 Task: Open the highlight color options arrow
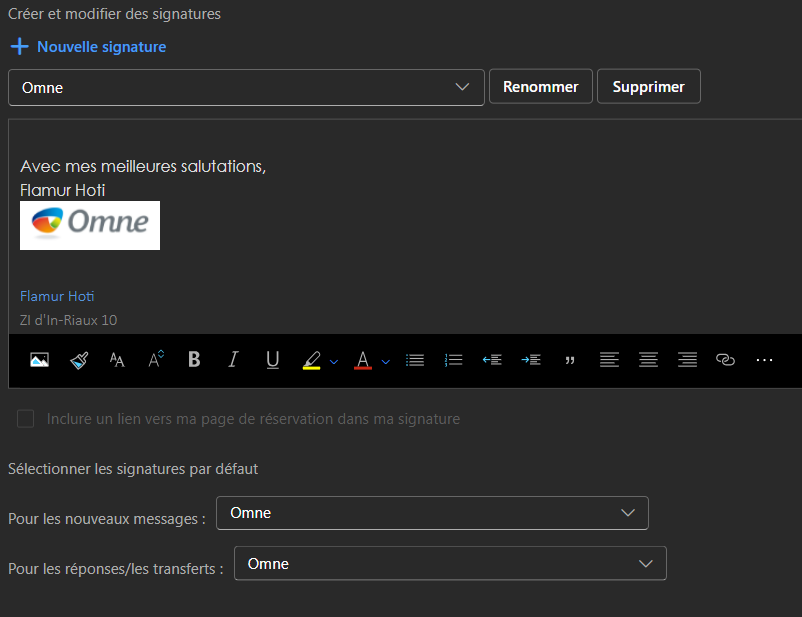pyautogui.click(x=334, y=361)
